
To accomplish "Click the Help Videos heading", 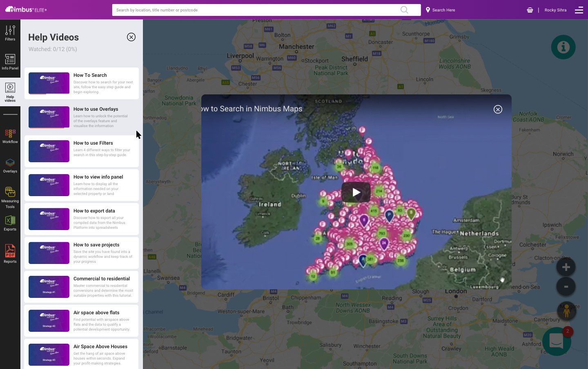I will coord(53,37).
